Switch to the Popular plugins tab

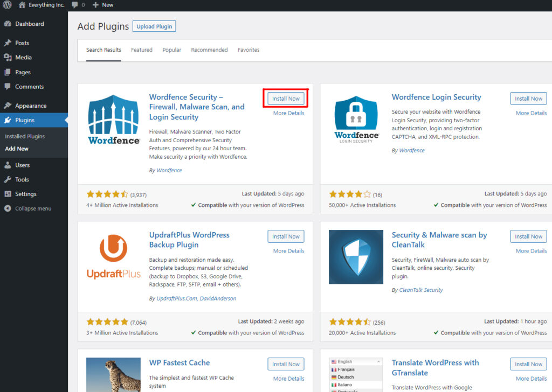pyautogui.click(x=172, y=50)
